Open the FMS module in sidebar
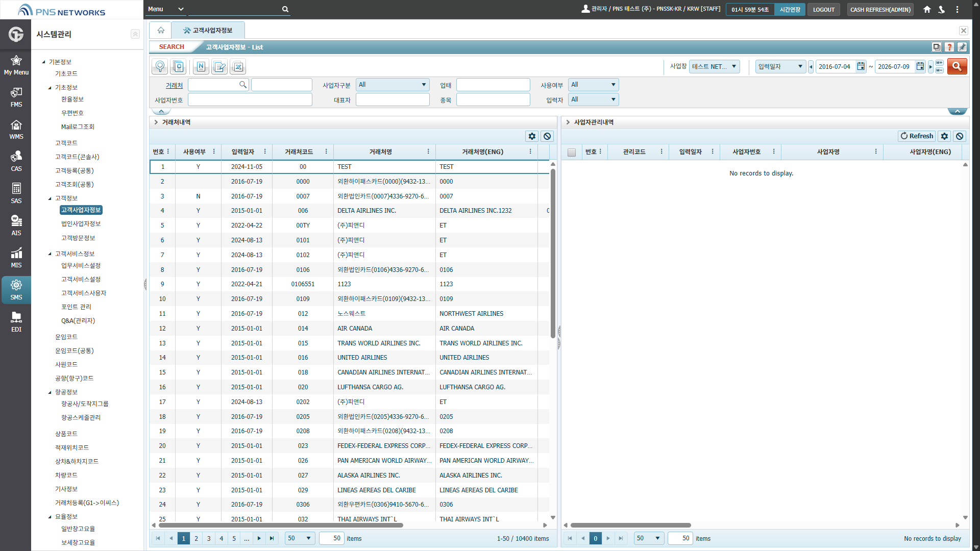The width and height of the screenshot is (980, 551). [16, 97]
